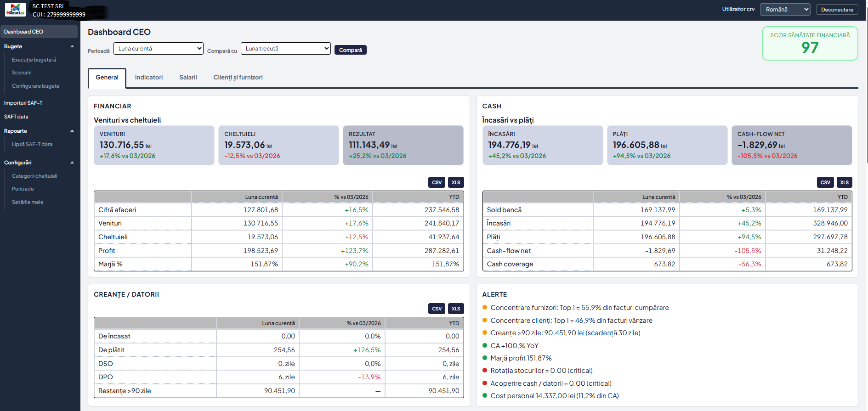Click the Rezultat summary card
The width and height of the screenshot is (868, 411).
click(x=403, y=145)
